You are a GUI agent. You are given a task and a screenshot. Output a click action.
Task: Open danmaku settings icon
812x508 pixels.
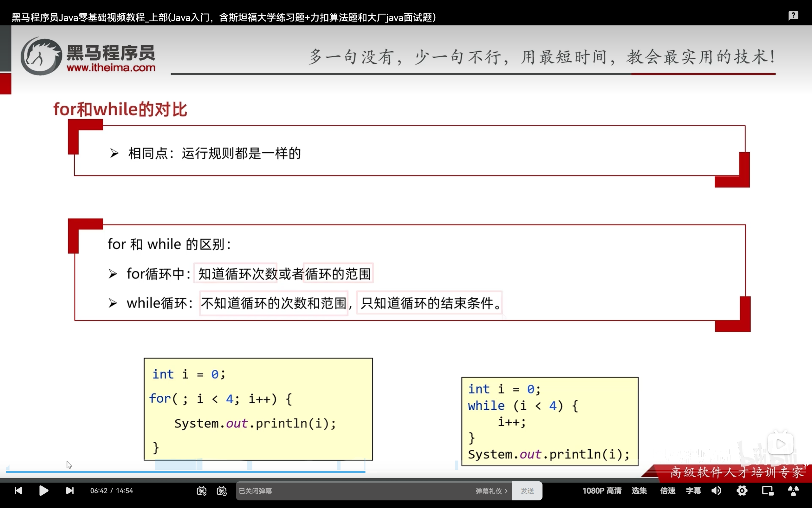(222, 491)
